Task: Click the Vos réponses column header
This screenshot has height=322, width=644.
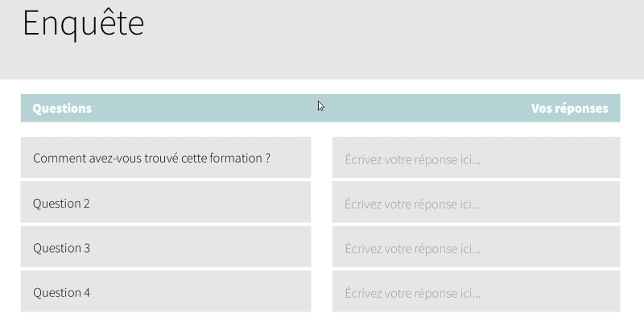Action: pos(570,109)
